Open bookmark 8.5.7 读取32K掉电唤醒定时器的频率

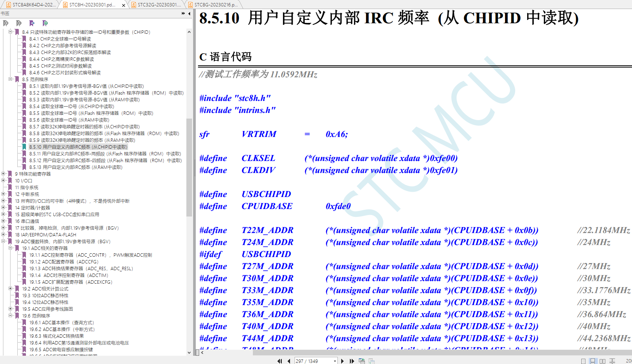click(x=84, y=127)
